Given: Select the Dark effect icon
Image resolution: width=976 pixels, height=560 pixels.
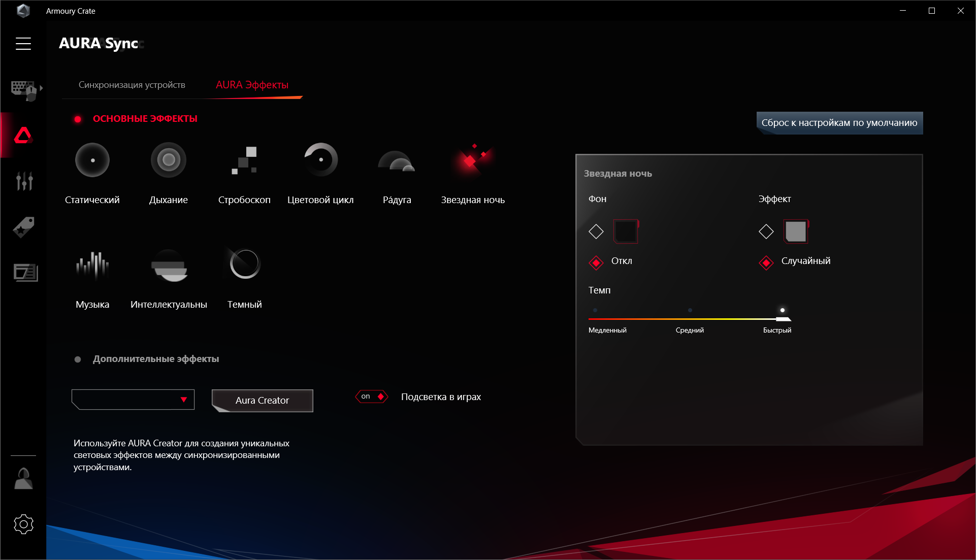Looking at the screenshot, I should pos(244,264).
